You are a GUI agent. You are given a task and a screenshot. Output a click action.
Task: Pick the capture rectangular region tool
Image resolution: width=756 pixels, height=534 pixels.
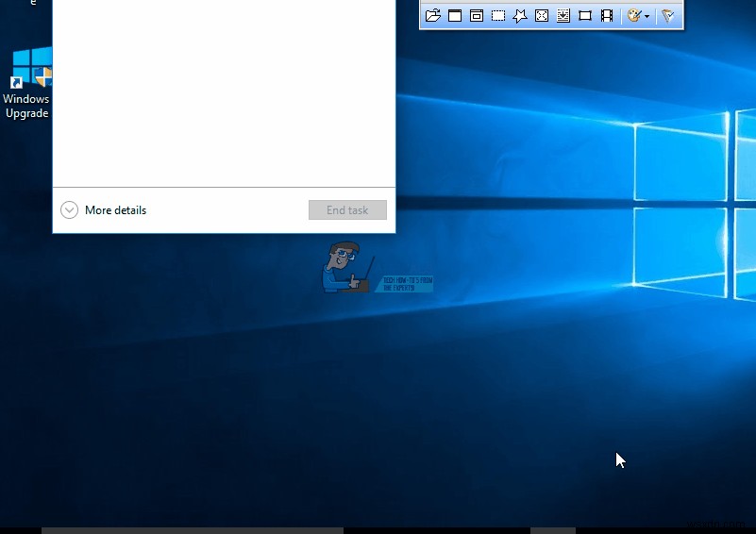498,15
